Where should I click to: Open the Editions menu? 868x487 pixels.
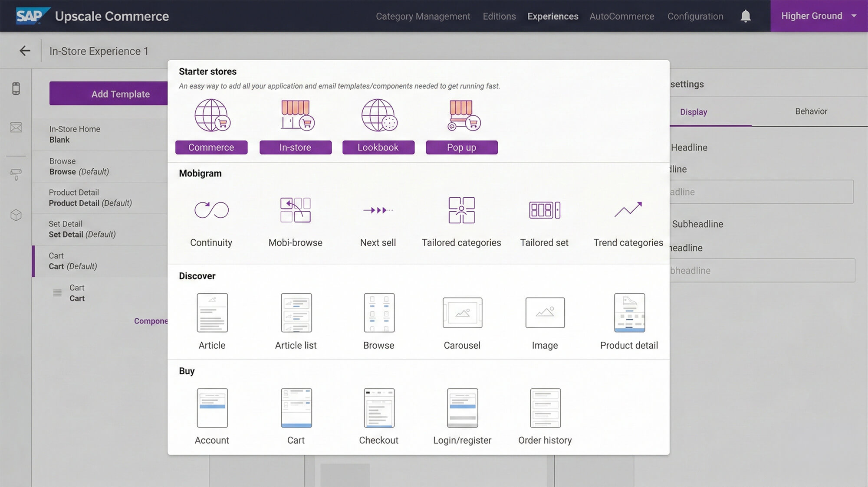coord(499,16)
